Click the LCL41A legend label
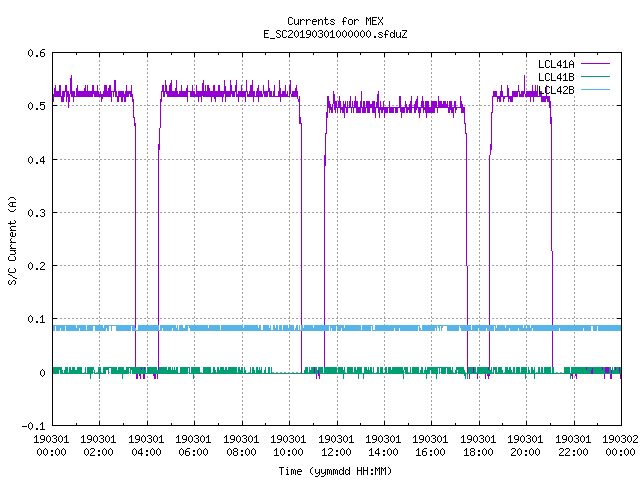640x480 pixels. click(x=556, y=64)
